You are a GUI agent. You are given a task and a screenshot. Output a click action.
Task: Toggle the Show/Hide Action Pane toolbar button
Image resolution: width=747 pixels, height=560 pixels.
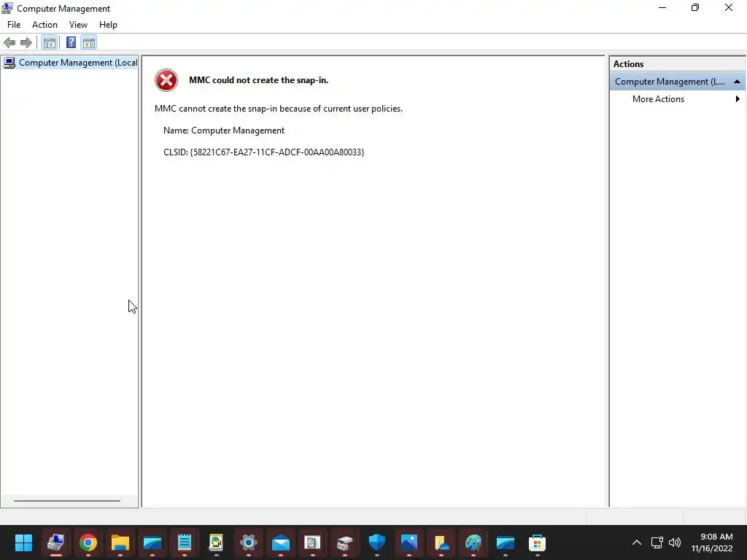(89, 43)
